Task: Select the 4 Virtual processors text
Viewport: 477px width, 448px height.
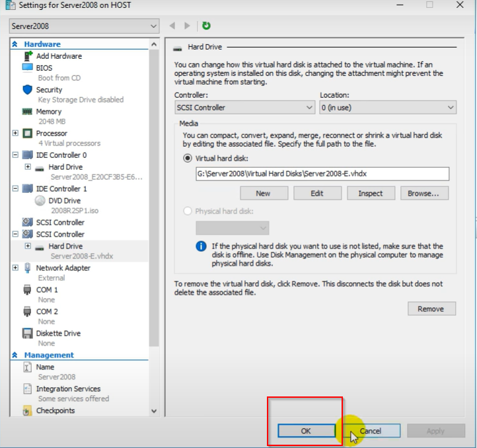Action: click(69, 143)
